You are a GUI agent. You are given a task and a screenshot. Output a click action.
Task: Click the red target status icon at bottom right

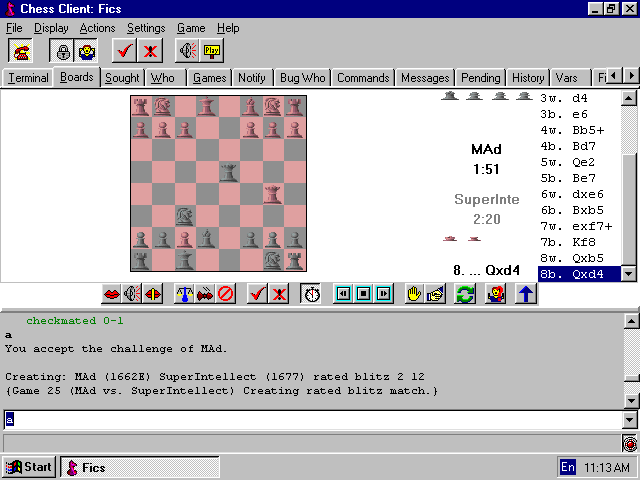[630, 443]
